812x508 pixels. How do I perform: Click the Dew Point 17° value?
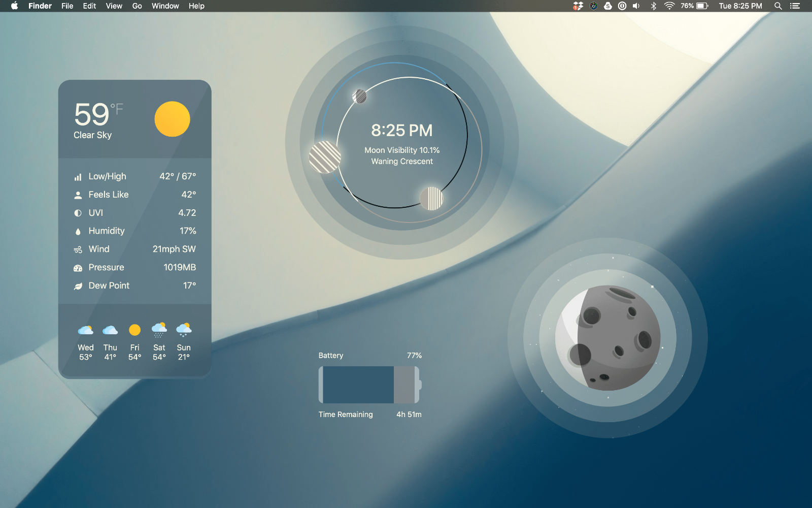pyautogui.click(x=189, y=285)
